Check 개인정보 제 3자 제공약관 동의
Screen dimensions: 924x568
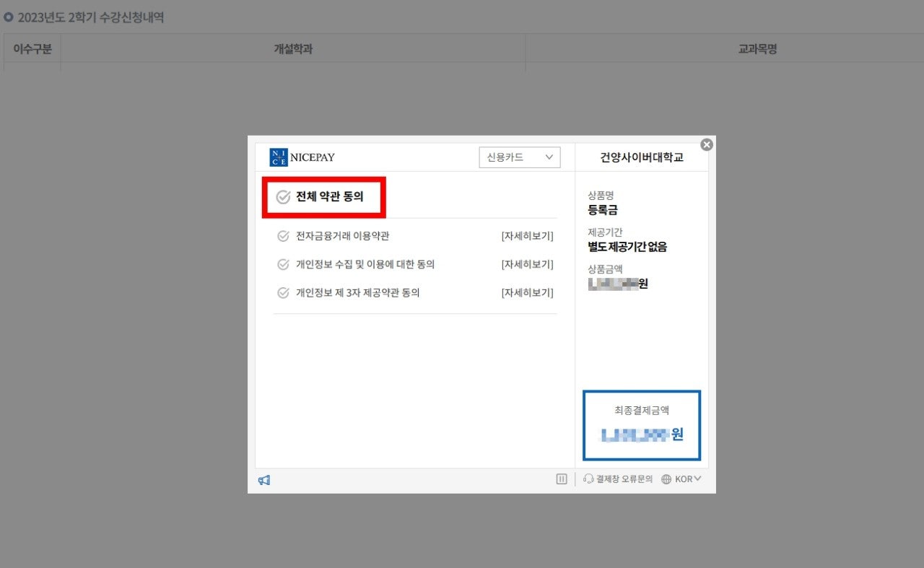(x=284, y=293)
